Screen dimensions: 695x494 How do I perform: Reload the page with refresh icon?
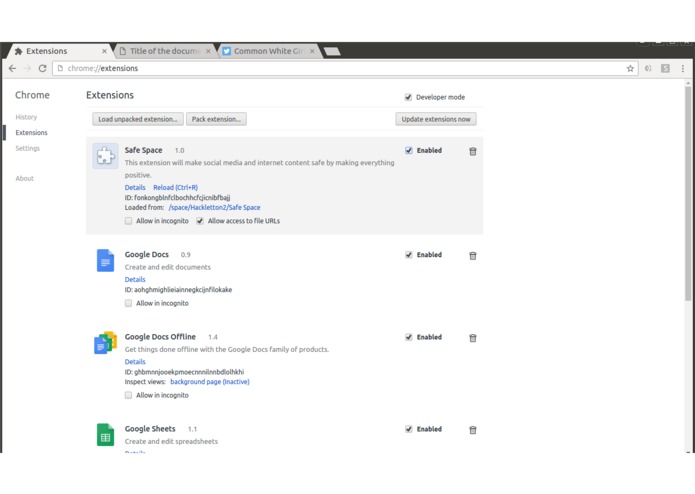[x=43, y=68]
